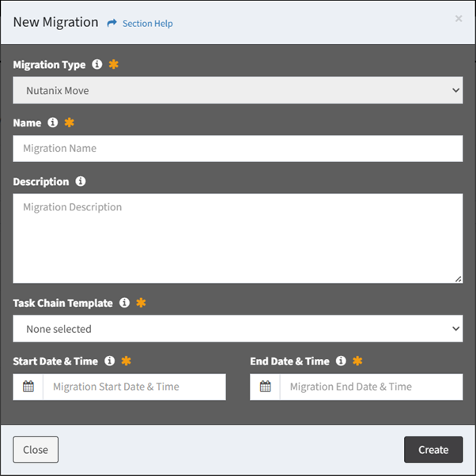Image resolution: width=476 pixels, height=476 pixels.
Task: Click the Task Chain Template info icon
Action: (124, 303)
